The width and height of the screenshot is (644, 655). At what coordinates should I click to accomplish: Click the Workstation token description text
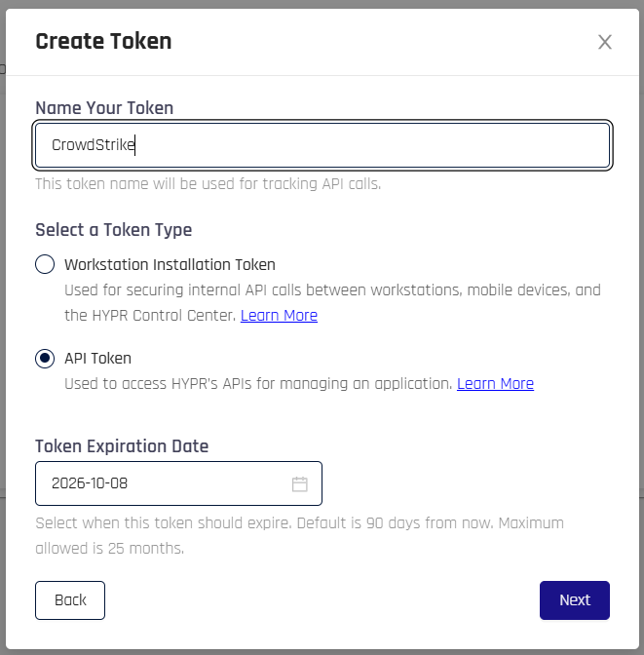(333, 302)
